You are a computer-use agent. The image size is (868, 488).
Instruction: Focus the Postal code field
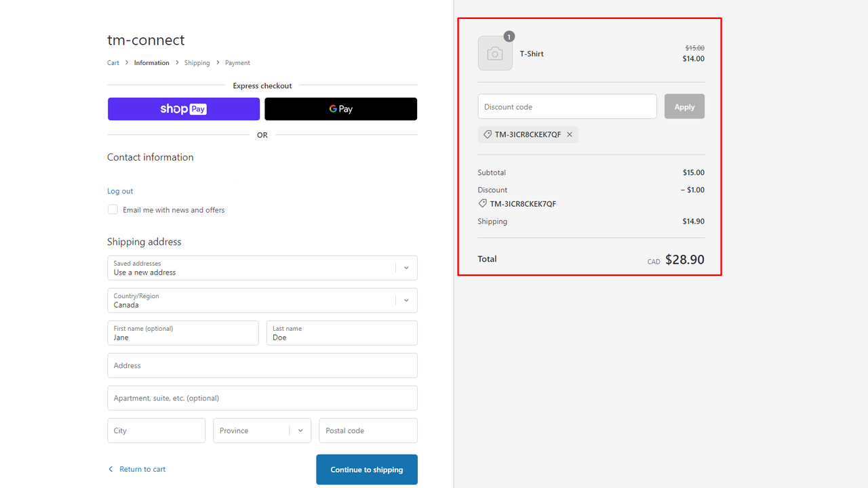coord(368,430)
